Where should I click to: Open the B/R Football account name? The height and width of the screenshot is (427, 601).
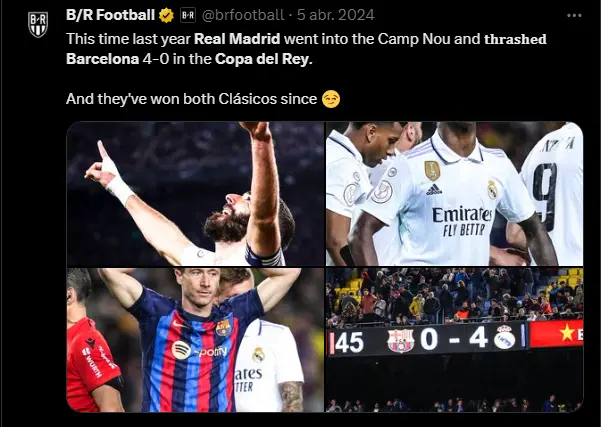(x=110, y=15)
